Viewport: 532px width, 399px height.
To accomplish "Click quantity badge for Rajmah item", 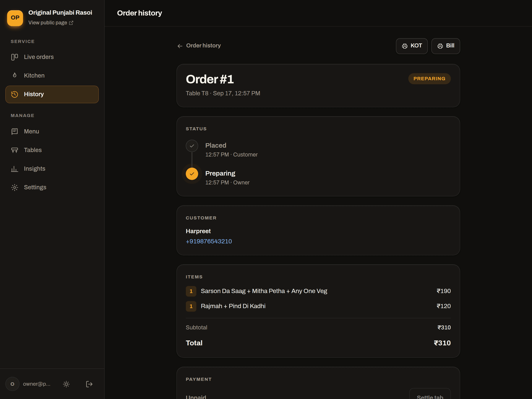I will pyautogui.click(x=191, y=306).
